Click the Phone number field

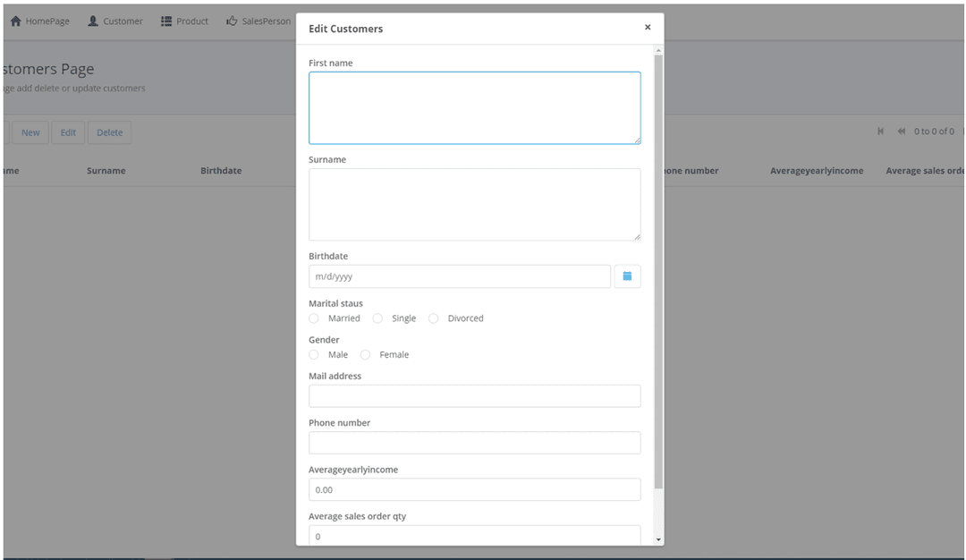click(474, 443)
